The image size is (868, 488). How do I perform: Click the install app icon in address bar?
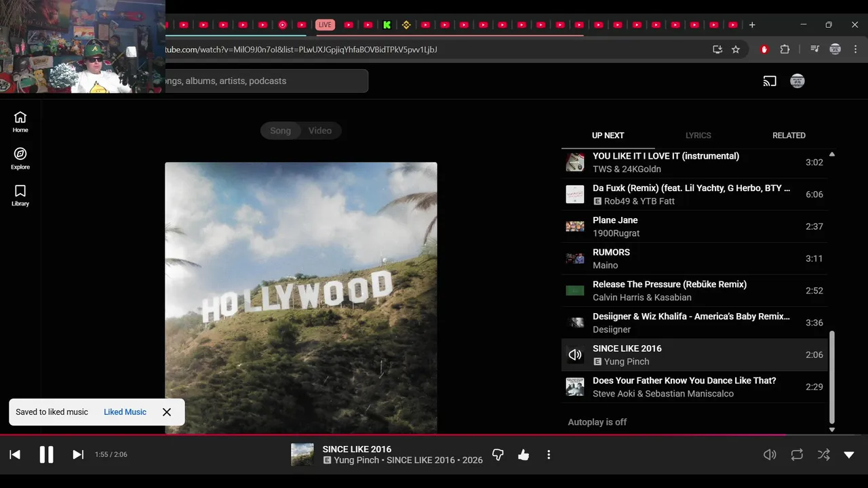pyautogui.click(x=717, y=49)
